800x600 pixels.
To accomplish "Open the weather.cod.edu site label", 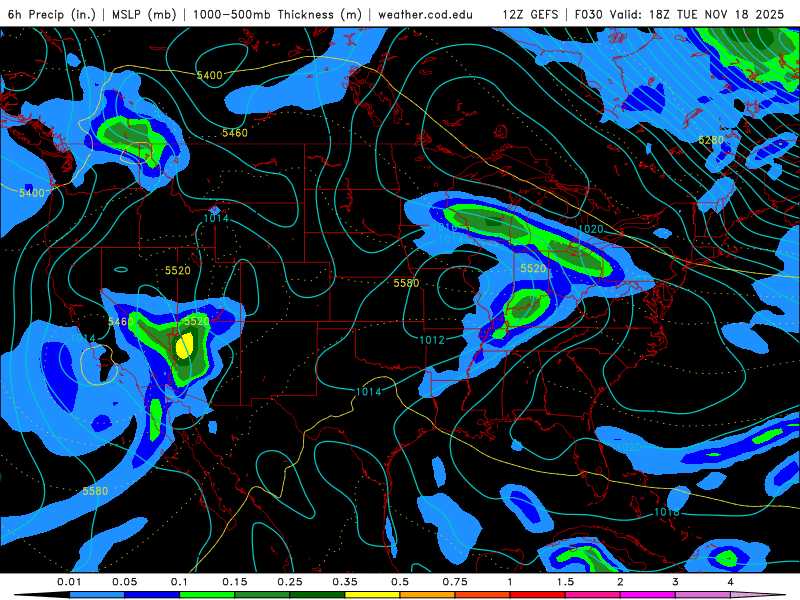I will pos(425,14).
